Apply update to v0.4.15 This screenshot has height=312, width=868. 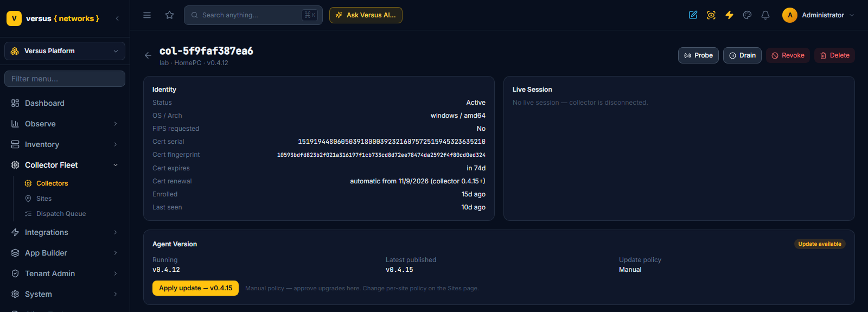pos(195,288)
